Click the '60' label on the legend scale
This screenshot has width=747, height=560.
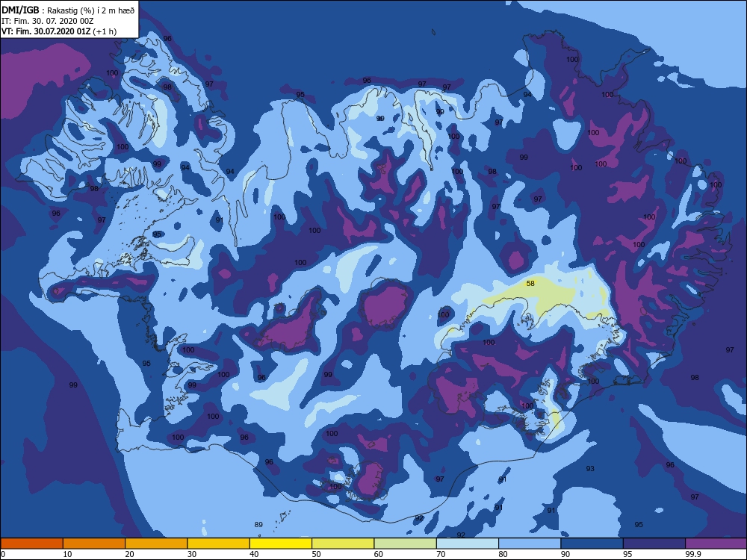pos(379,554)
